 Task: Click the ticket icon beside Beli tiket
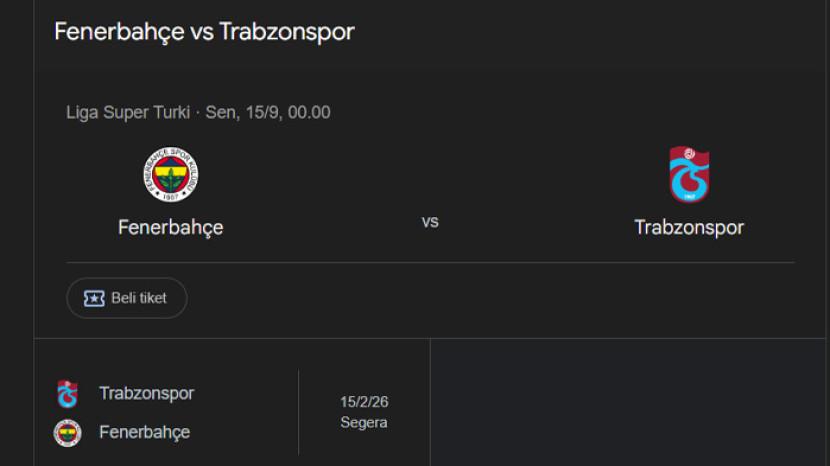point(94,298)
